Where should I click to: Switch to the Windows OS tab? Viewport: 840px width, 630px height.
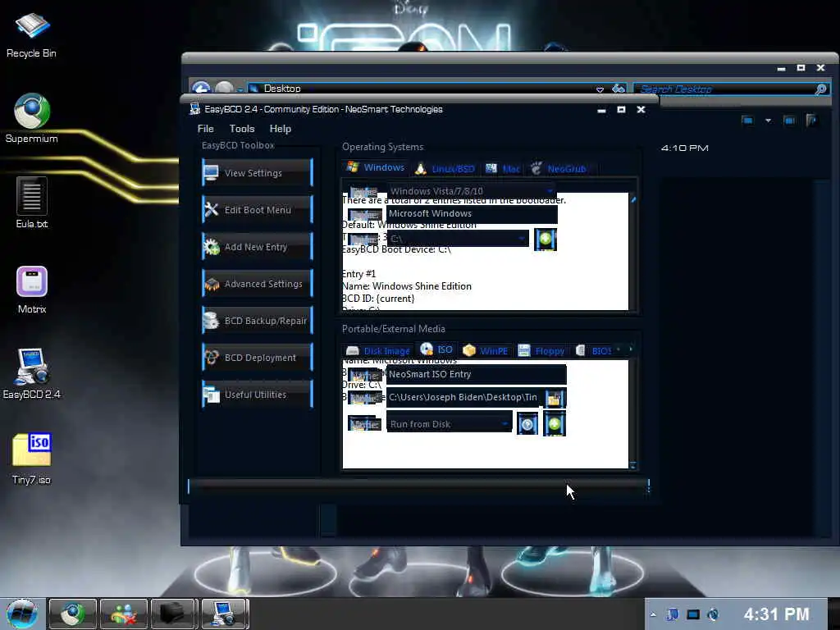pos(376,167)
